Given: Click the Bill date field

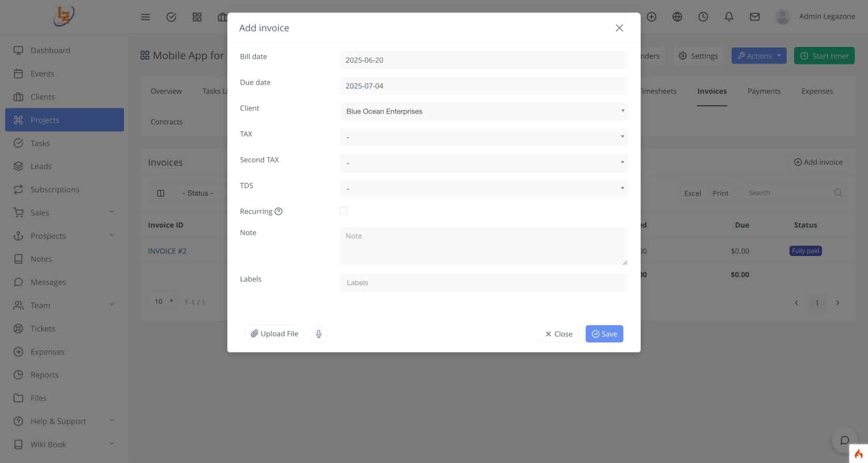Looking at the screenshot, I should click(484, 60).
